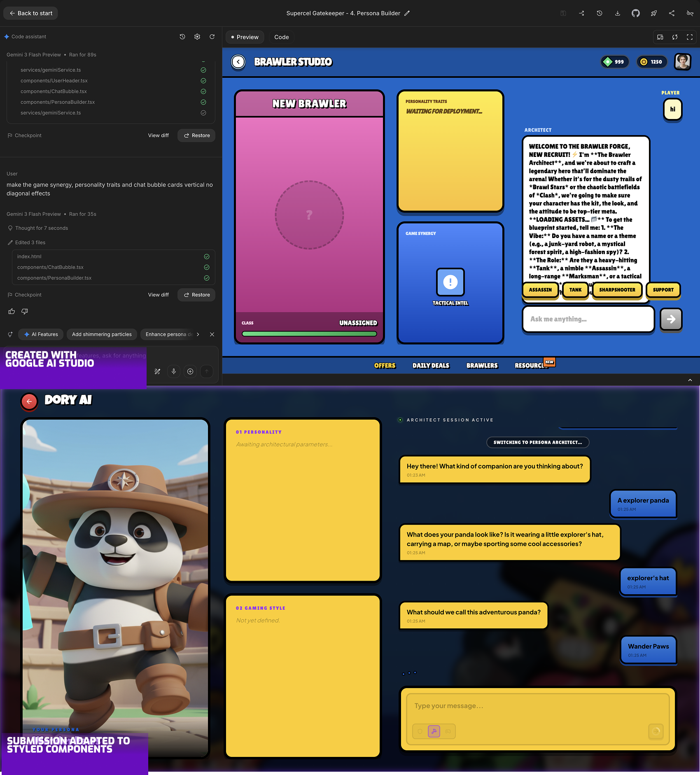Click the red back arrow beside Dory AI
This screenshot has width=700, height=775.
pyautogui.click(x=29, y=402)
